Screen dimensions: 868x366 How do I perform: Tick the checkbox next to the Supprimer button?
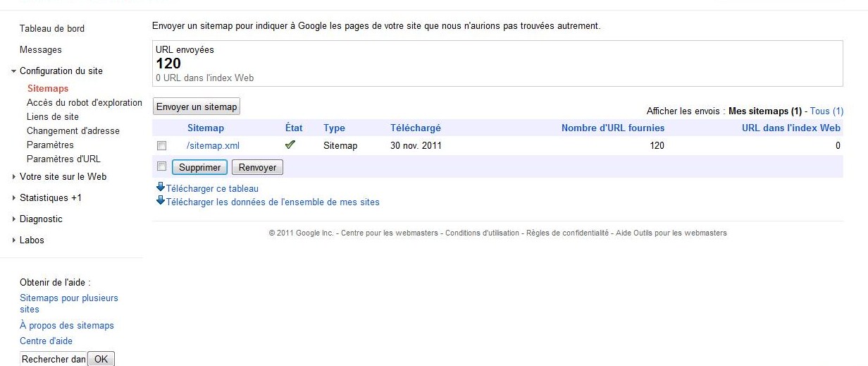161,166
